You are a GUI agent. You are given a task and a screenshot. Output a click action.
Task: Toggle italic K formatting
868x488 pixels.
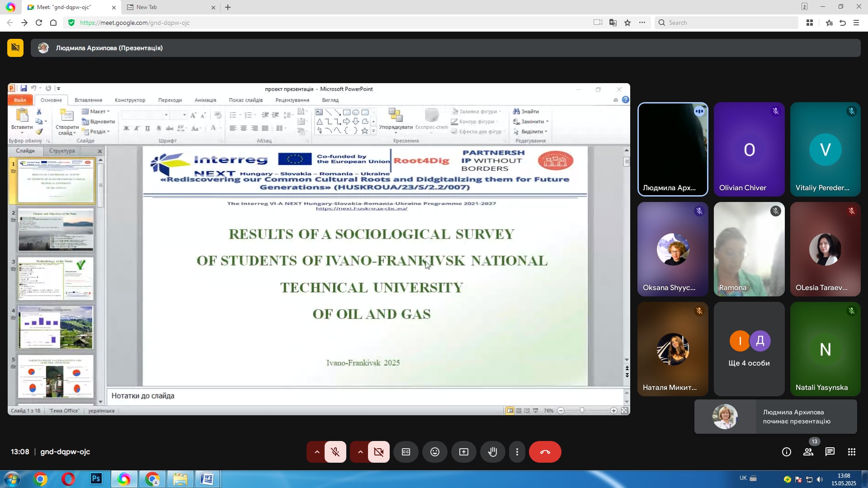point(137,128)
